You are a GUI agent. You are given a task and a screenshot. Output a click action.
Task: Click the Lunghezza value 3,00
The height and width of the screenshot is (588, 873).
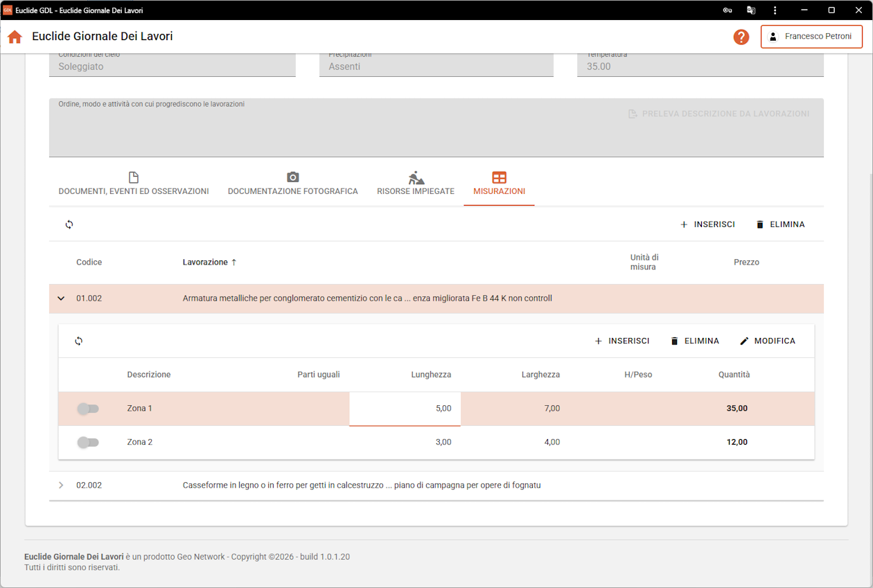click(443, 442)
